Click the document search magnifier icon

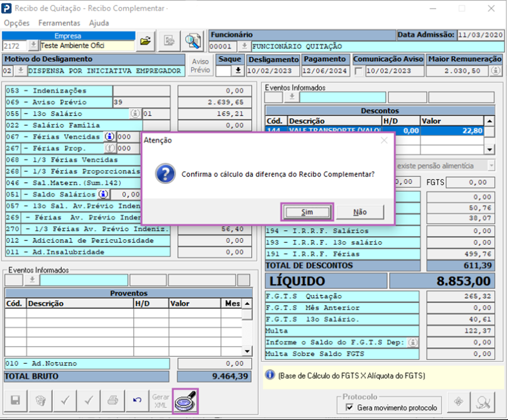click(193, 41)
